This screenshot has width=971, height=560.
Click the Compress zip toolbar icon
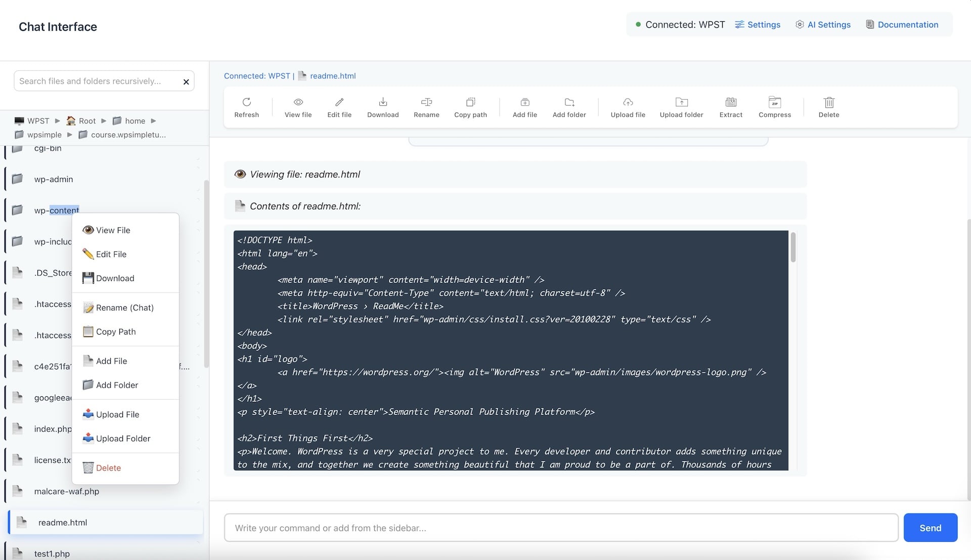pos(775,102)
